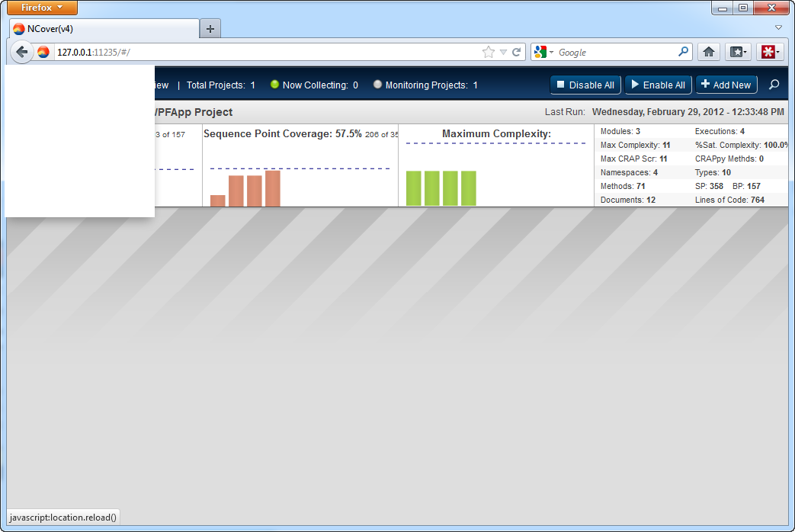Open the NCover search magnifier icon
Screen dimensions: 795x532
(x=774, y=85)
